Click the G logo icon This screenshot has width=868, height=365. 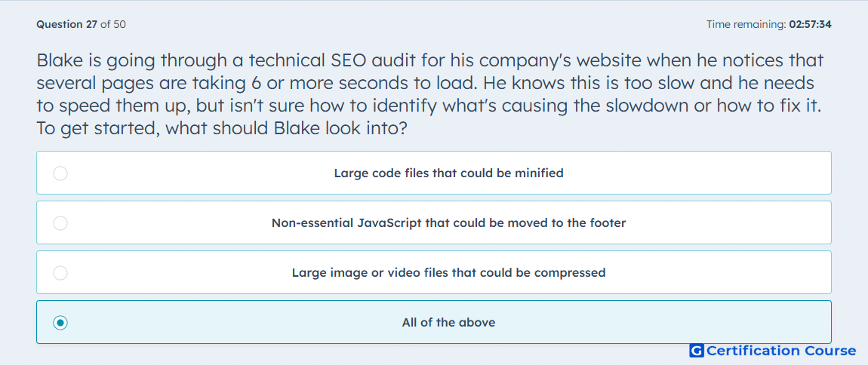coord(696,351)
